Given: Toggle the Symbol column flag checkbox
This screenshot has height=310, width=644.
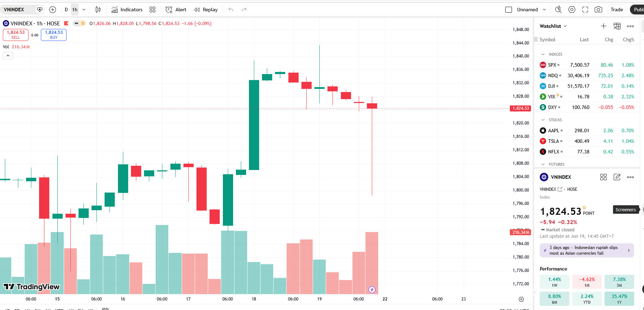Looking at the screenshot, I should click(x=536, y=39).
